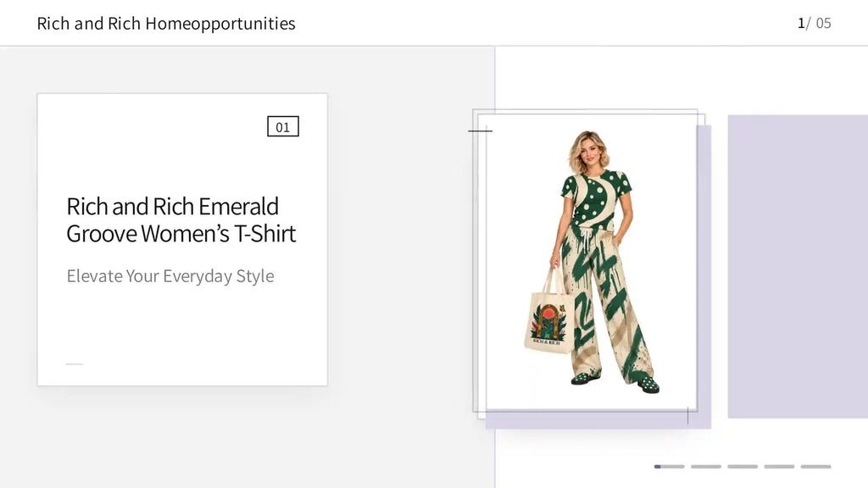The width and height of the screenshot is (868, 488).
Task: Jump to slide three via pagination indicator
Action: (x=743, y=467)
